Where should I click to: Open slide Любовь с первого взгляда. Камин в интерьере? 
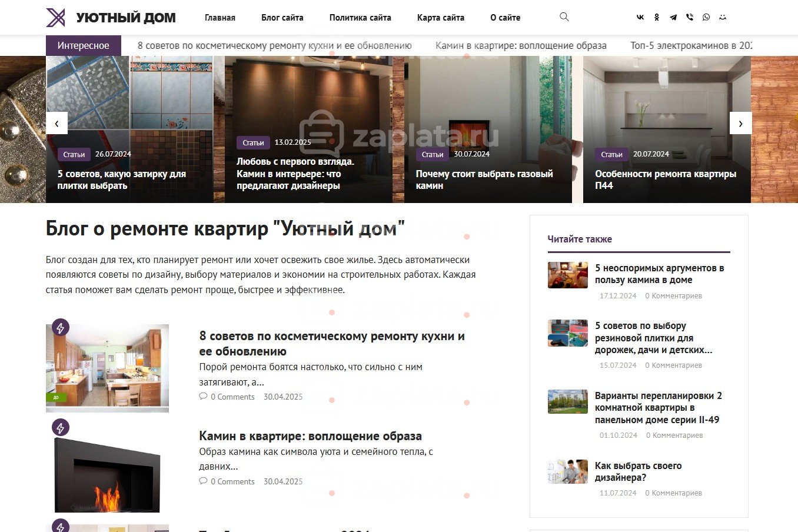295,174
